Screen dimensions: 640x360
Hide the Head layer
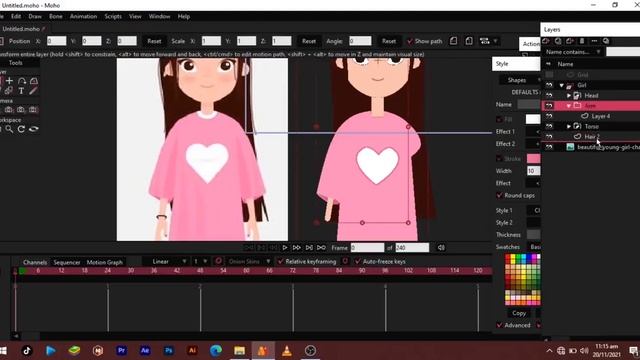(x=549, y=95)
